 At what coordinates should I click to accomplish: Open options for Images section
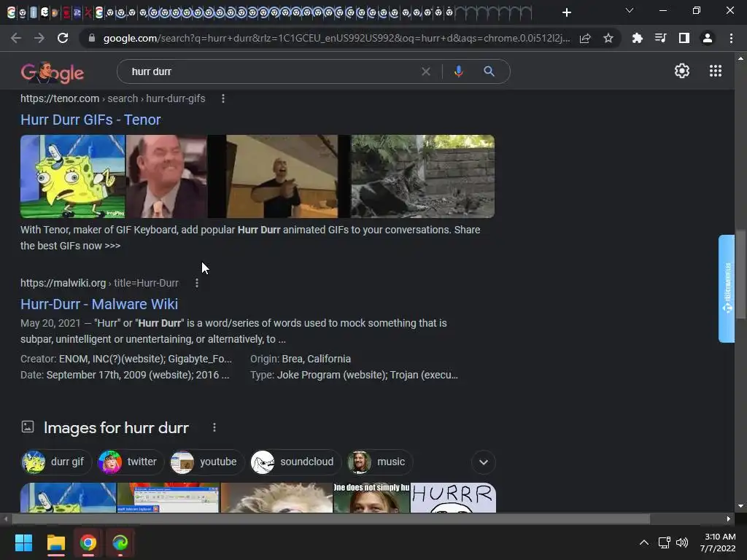tap(214, 427)
